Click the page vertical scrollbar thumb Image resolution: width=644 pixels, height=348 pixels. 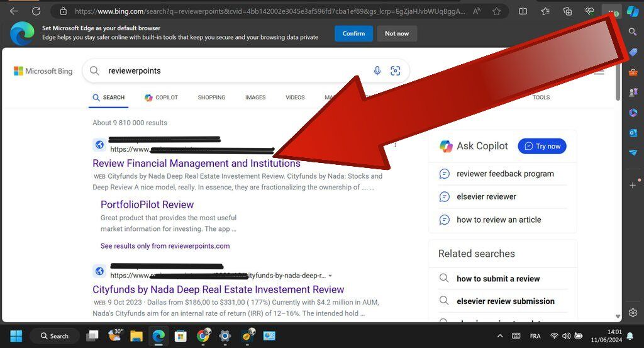point(618,81)
